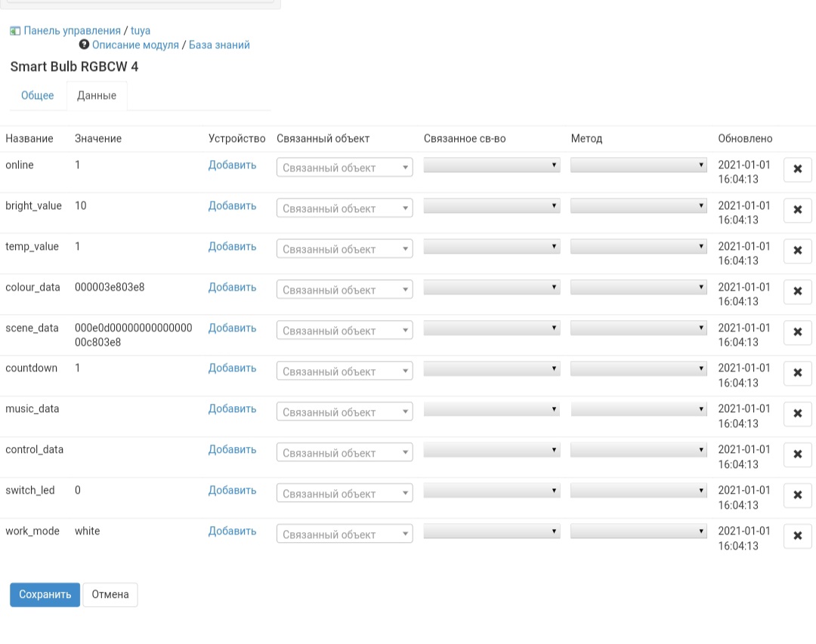This screenshot has width=816, height=644.
Task: Open Связанный объект dropdown for online
Action: click(345, 168)
